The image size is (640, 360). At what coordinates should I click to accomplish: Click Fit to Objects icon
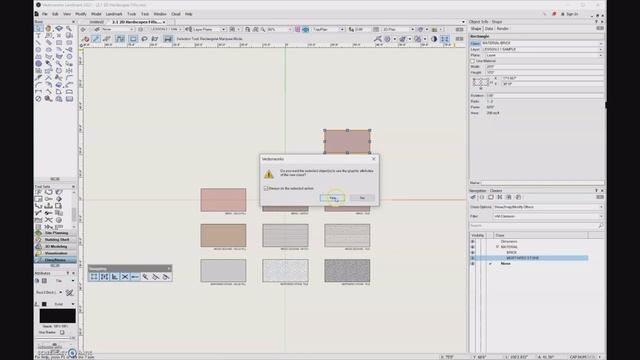(256, 29)
